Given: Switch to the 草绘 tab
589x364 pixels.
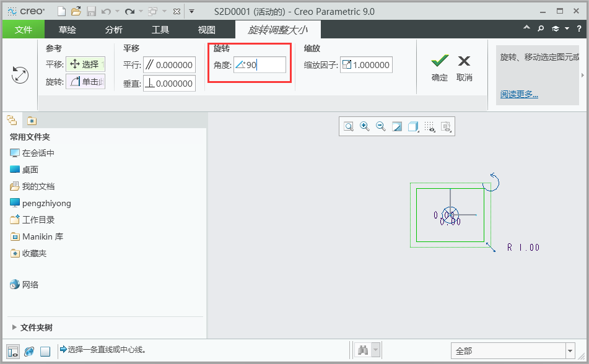Looking at the screenshot, I should (x=68, y=30).
